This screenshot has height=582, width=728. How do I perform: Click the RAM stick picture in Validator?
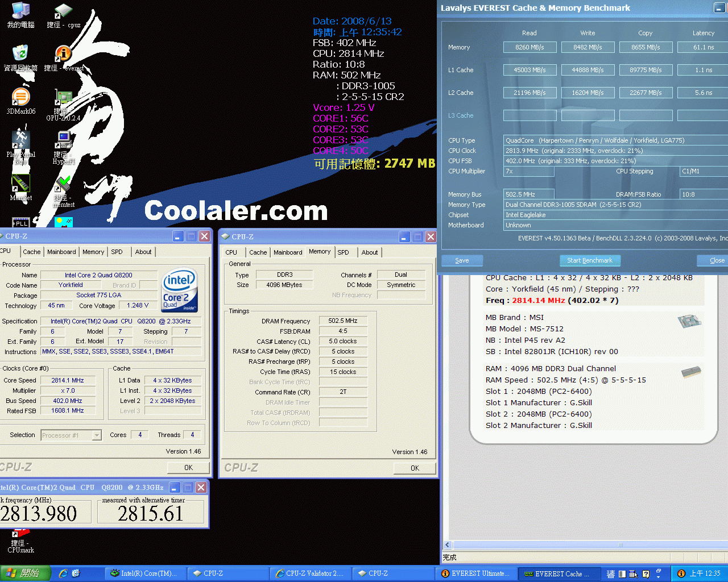click(691, 373)
